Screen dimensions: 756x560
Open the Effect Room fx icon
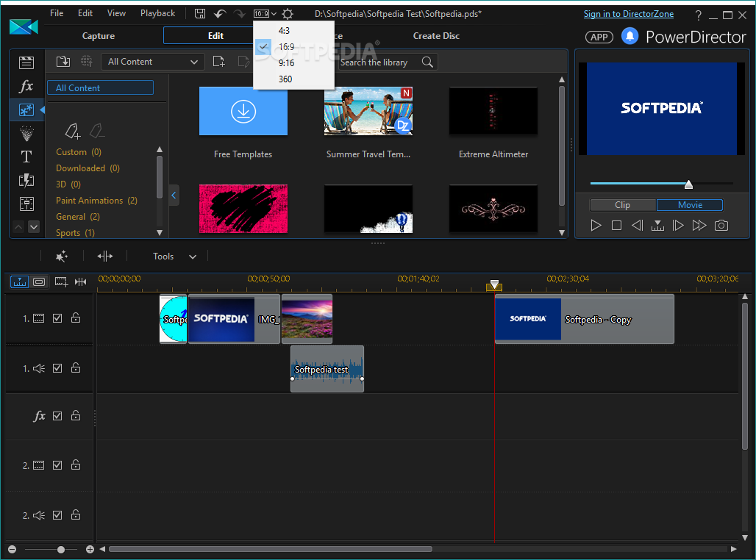pyautogui.click(x=26, y=86)
